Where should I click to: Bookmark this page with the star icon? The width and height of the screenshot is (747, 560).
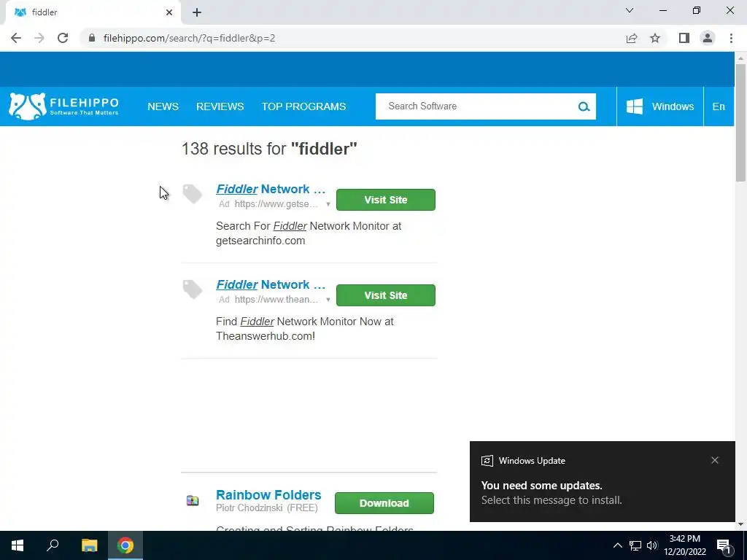point(655,38)
